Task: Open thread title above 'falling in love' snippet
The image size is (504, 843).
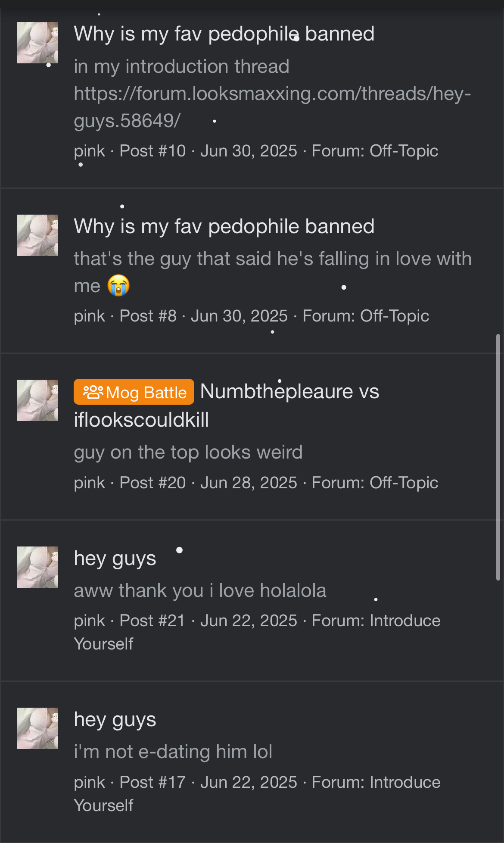Action: 224,226
